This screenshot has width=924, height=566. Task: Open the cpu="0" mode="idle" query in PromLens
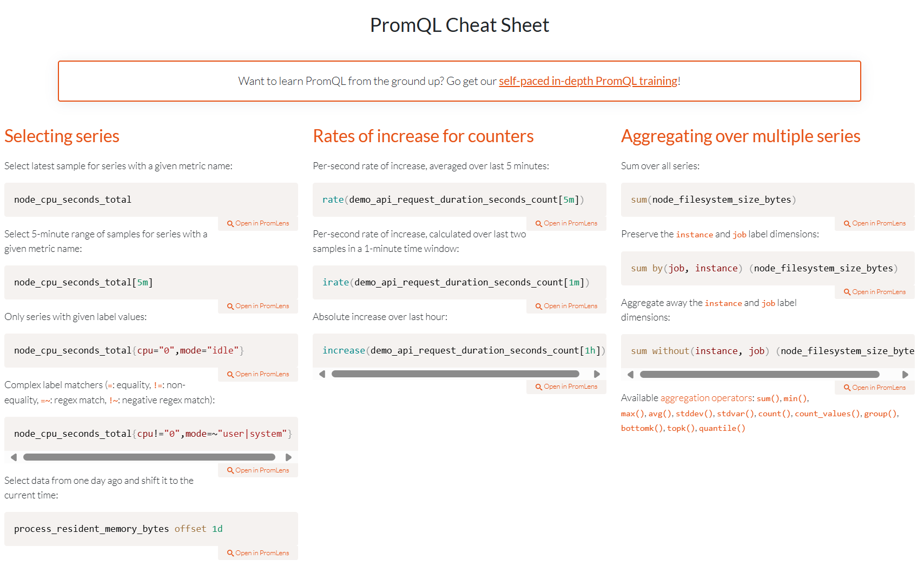click(259, 374)
